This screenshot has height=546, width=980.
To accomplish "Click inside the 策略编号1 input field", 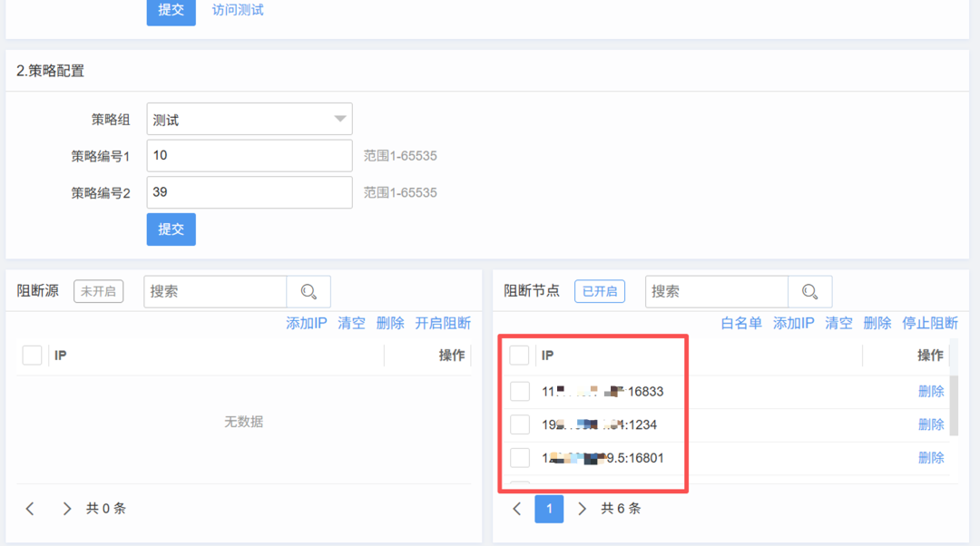I will pos(250,155).
